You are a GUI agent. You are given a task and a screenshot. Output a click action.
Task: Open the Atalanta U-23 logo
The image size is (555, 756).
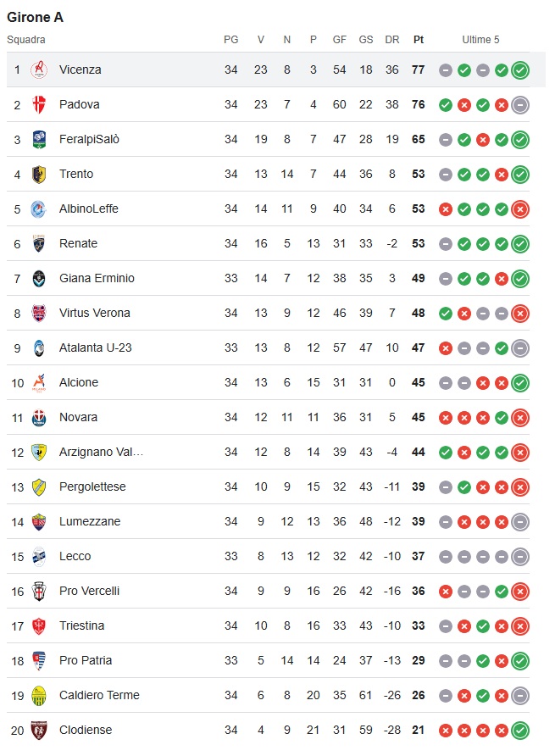click(x=39, y=347)
